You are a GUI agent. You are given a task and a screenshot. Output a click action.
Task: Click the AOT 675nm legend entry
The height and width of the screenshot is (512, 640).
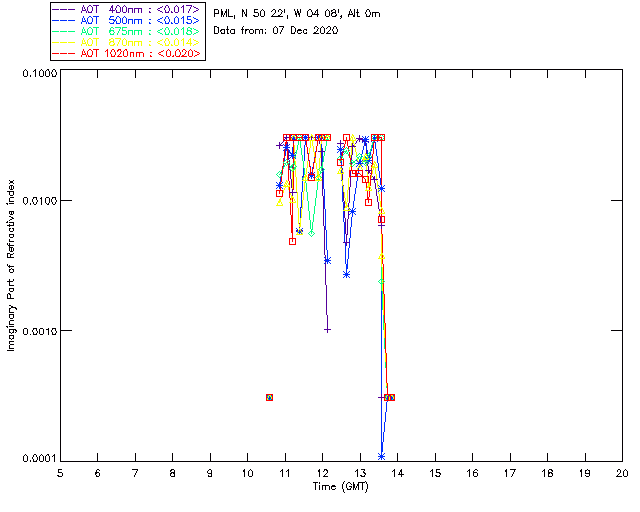click(x=127, y=31)
